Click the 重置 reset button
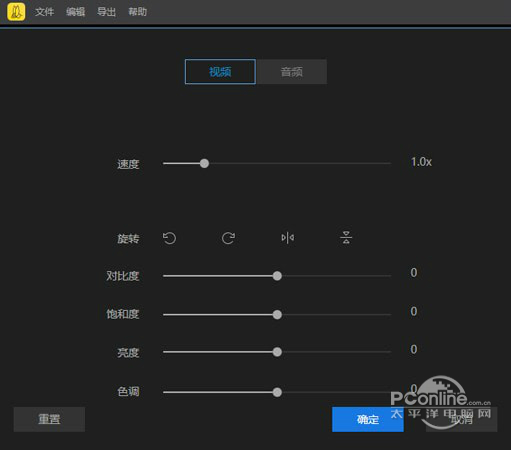The height and width of the screenshot is (450, 511). (x=49, y=419)
